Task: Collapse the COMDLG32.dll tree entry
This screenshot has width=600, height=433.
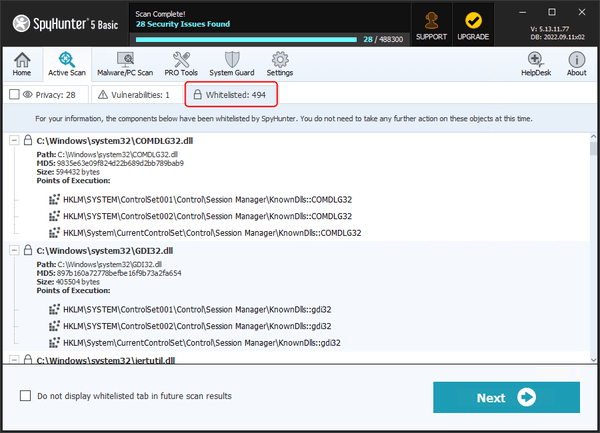Action: (x=14, y=142)
